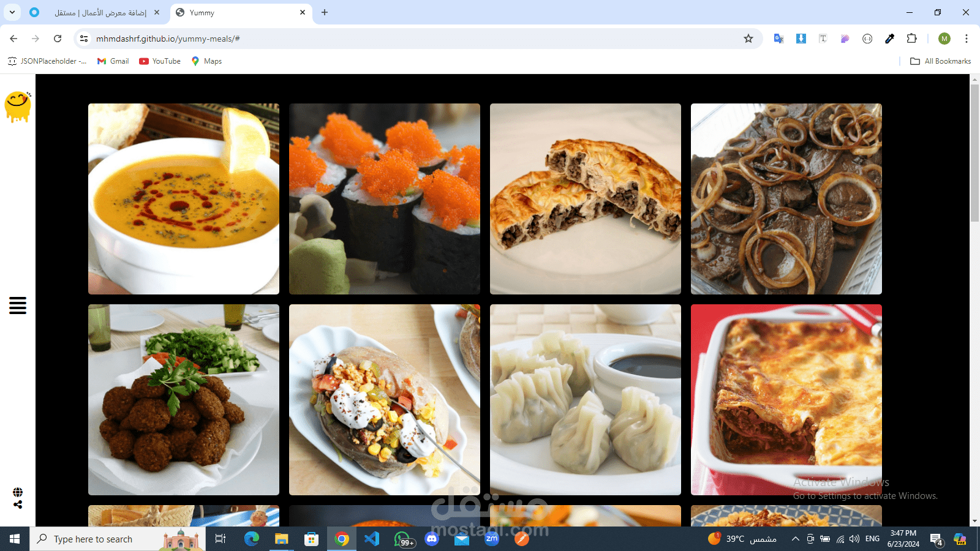Open the volume control in tray
This screenshot has height=551, width=980.
[854, 539]
